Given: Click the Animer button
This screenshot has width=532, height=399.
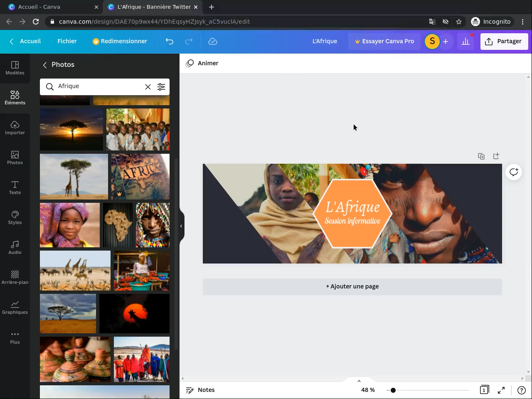Looking at the screenshot, I should click(202, 63).
